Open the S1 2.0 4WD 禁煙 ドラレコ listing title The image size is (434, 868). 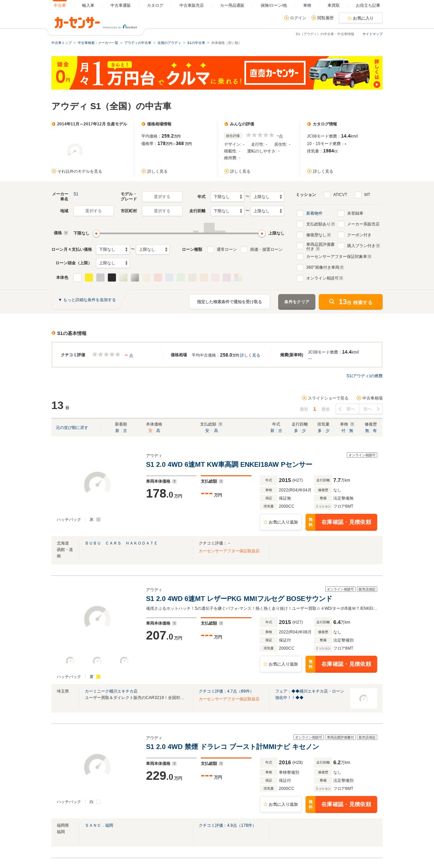[x=233, y=747]
